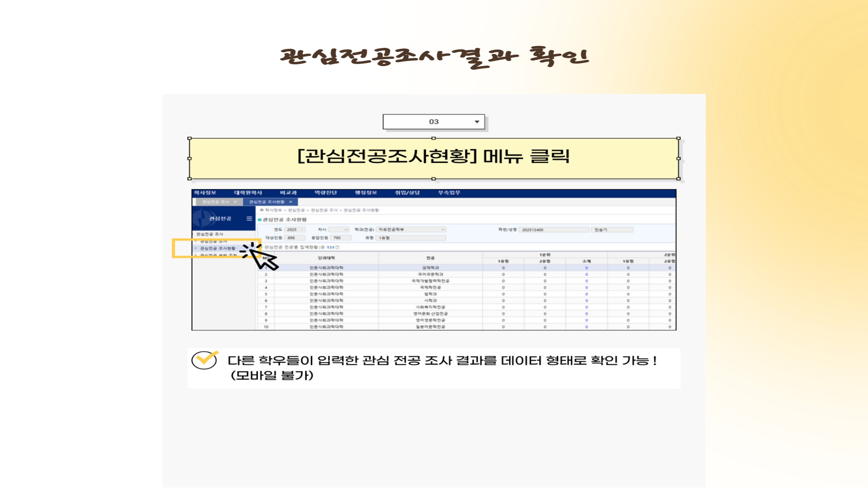
Task: Click the hamburger menu icon beside 관심전공
Action: (249, 219)
